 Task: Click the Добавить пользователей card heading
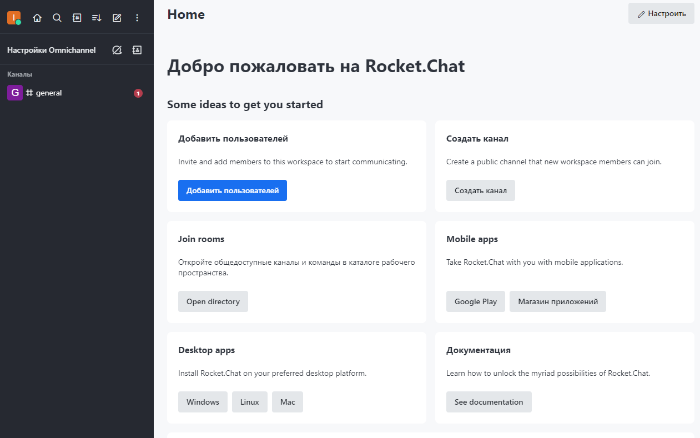pos(233,139)
